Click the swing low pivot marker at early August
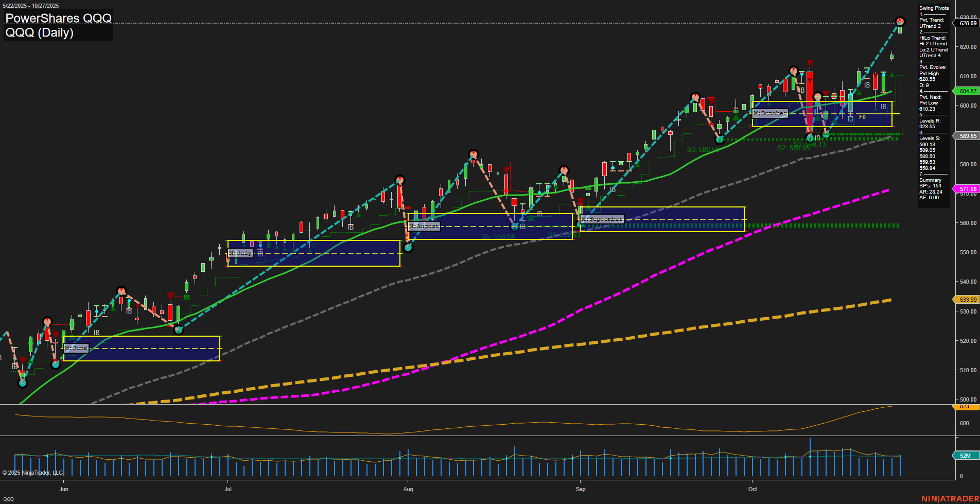 (408, 248)
